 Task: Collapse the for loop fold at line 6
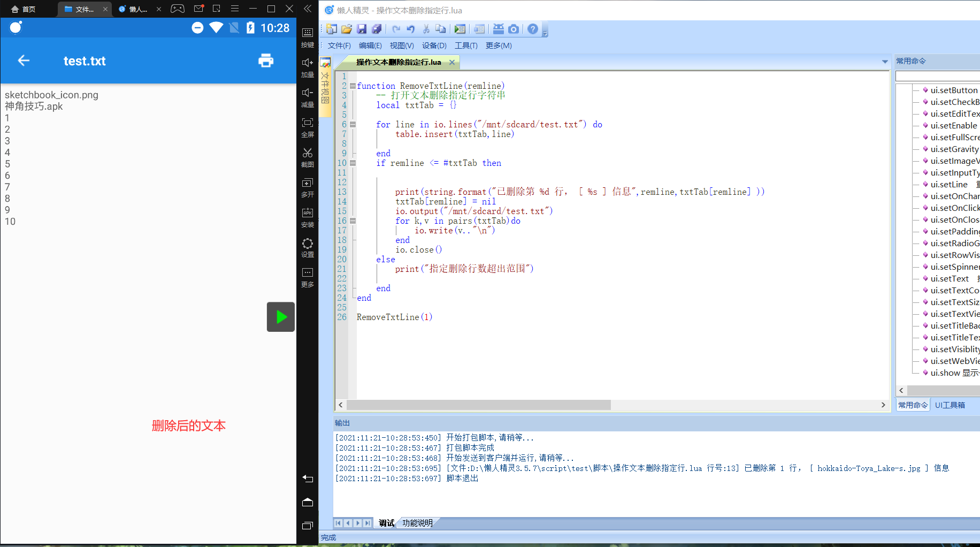click(x=353, y=124)
